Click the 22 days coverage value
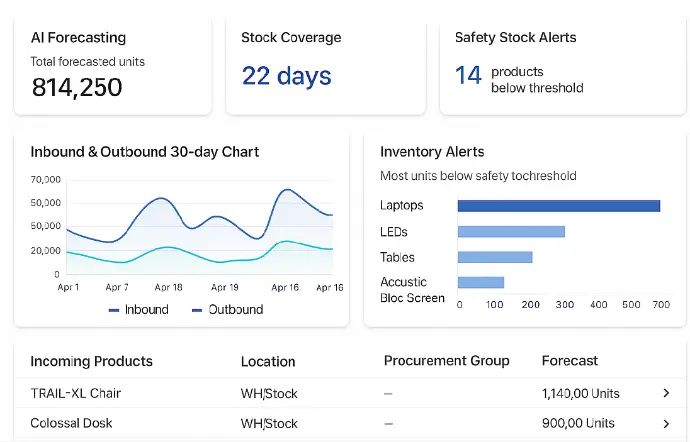690x442 pixels. [x=286, y=76]
